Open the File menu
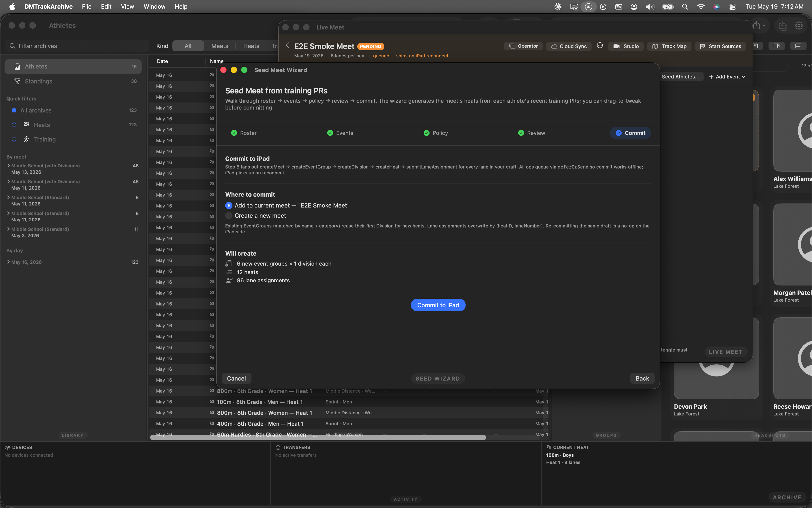The height and width of the screenshot is (508, 812). tap(87, 7)
